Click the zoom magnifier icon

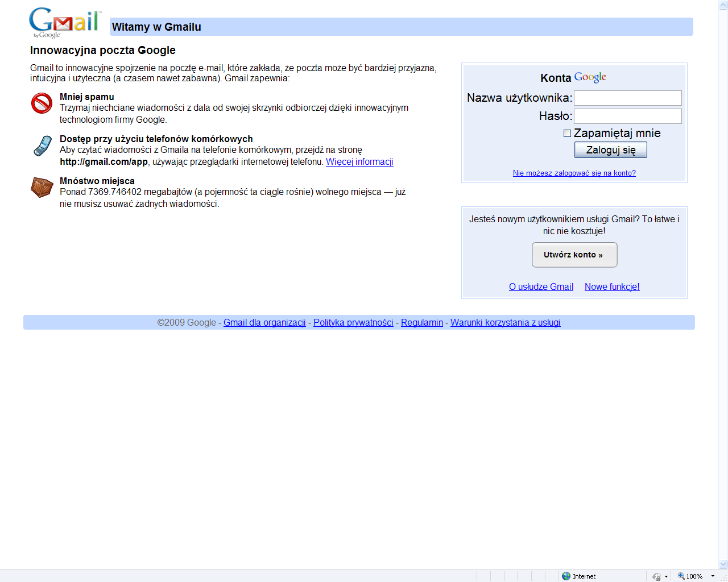click(681, 576)
